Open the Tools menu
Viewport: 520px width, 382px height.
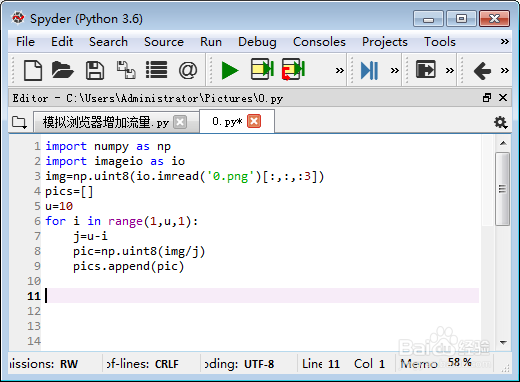439,42
